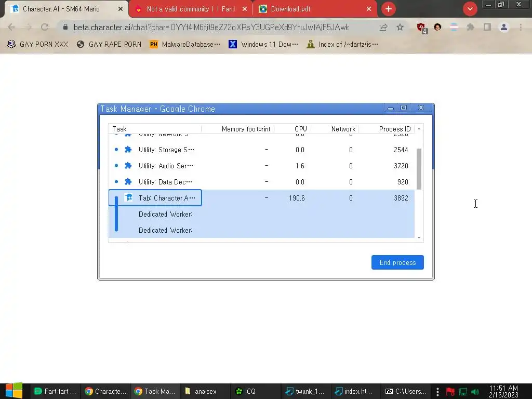Click CPU value 1.6
Viewport: 532px width, 399px height.
pyautogui.click(x=300, y=166)
